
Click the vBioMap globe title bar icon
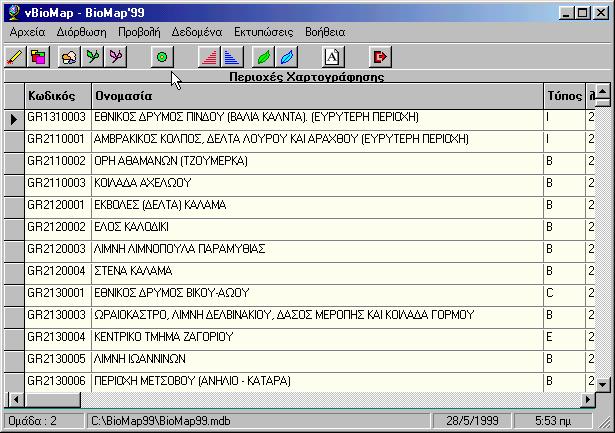14,13
